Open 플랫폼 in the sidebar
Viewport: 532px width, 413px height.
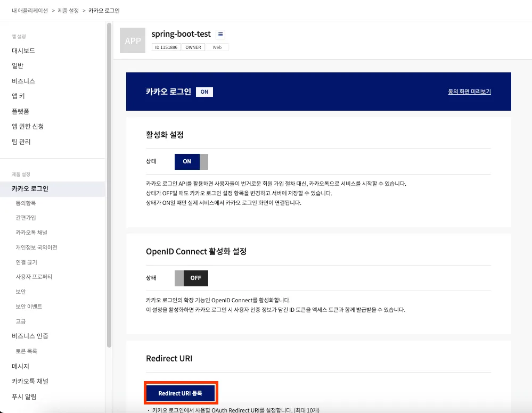pyautogui.click(x=20, y=111)
